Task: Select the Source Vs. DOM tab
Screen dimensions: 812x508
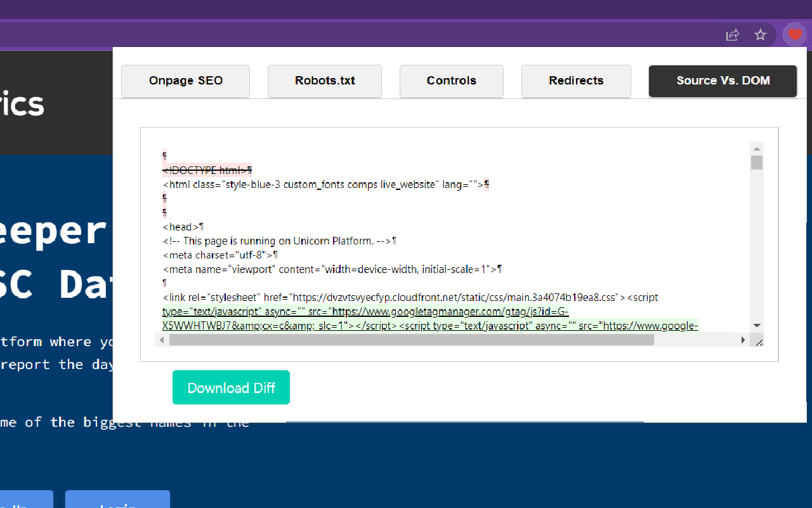Action: point(723,81)
